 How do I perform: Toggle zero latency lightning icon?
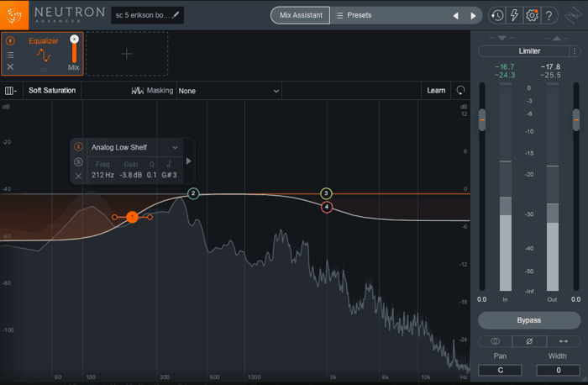(514, 15)
